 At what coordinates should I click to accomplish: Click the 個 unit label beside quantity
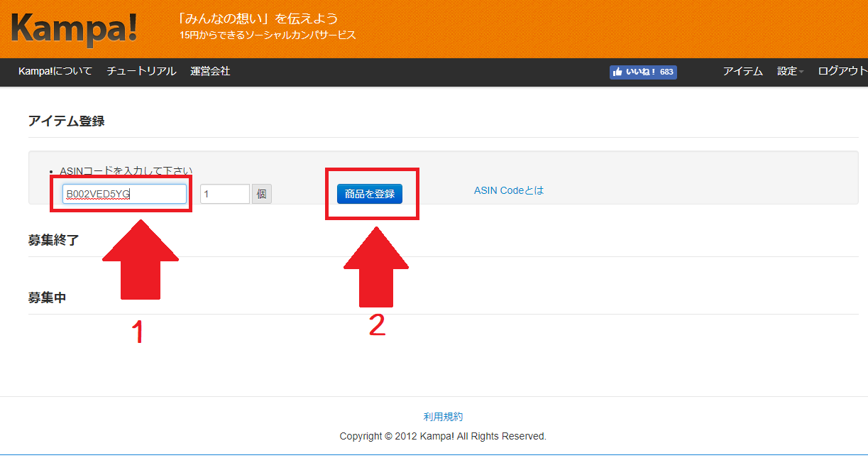[262, 194]
